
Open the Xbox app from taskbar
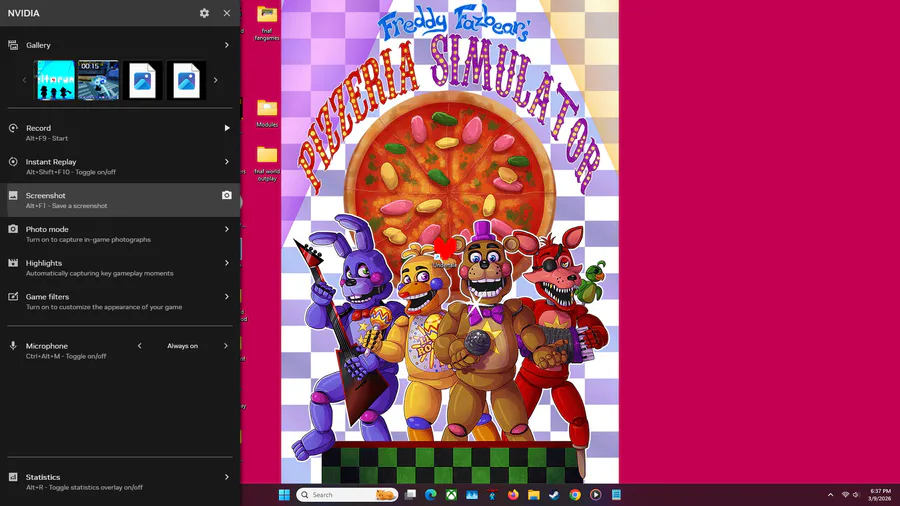click(451, 495)
